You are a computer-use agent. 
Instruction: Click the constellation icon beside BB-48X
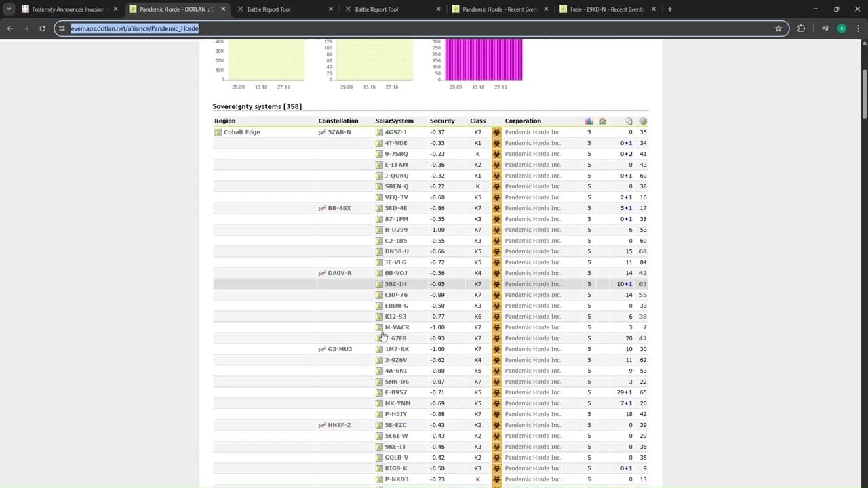(322, 208)
